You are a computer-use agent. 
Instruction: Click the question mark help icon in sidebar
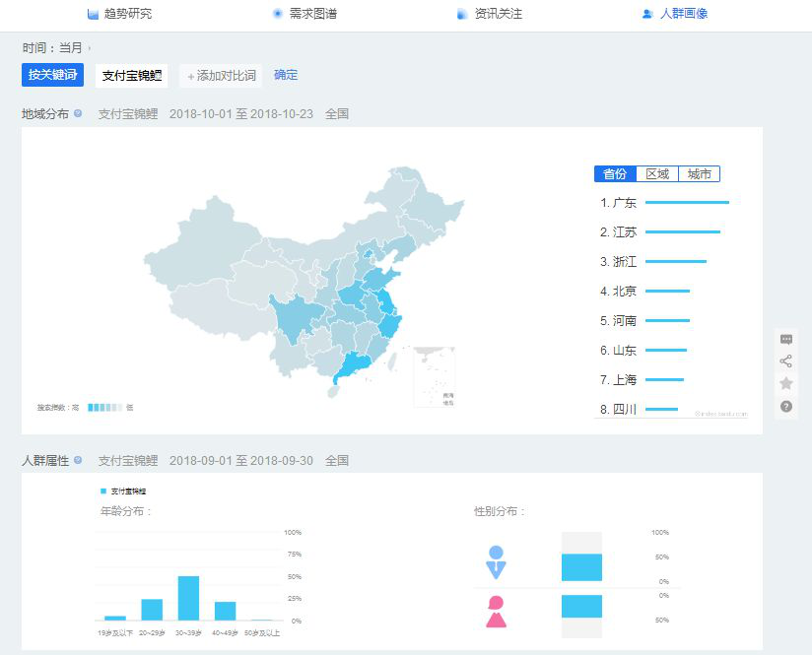[x=786, y=406]
